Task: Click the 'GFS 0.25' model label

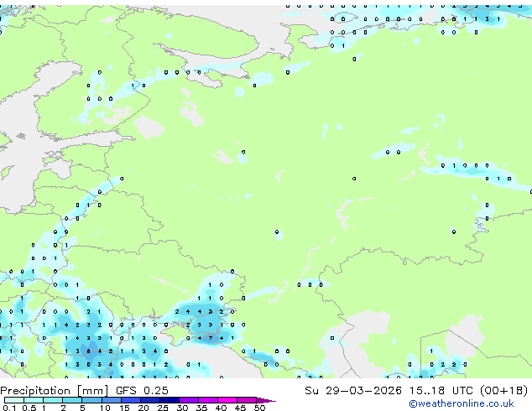Action: coord(142,391)
